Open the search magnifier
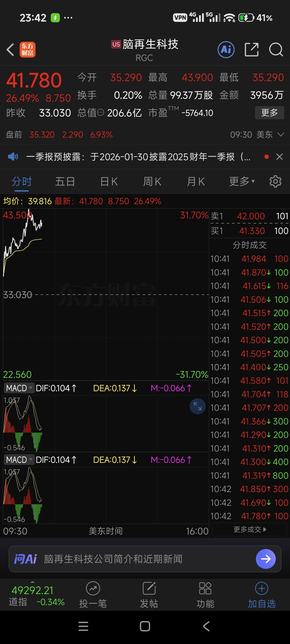Screen dimensions: 290x644 point(276,49)
